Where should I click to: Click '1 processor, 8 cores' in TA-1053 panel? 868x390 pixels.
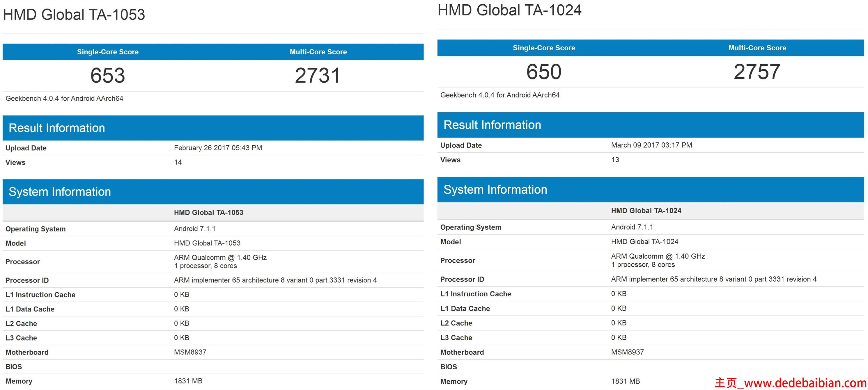pos(206,266)
